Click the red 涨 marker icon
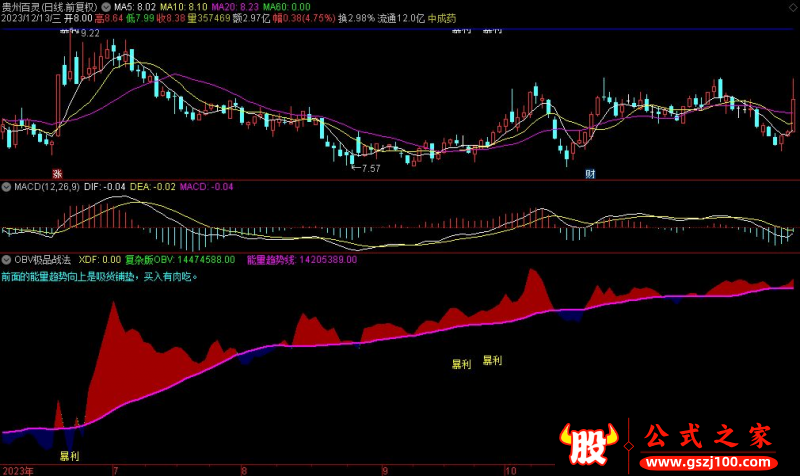This screenshot has width=800, height=476. pos(57,174)
